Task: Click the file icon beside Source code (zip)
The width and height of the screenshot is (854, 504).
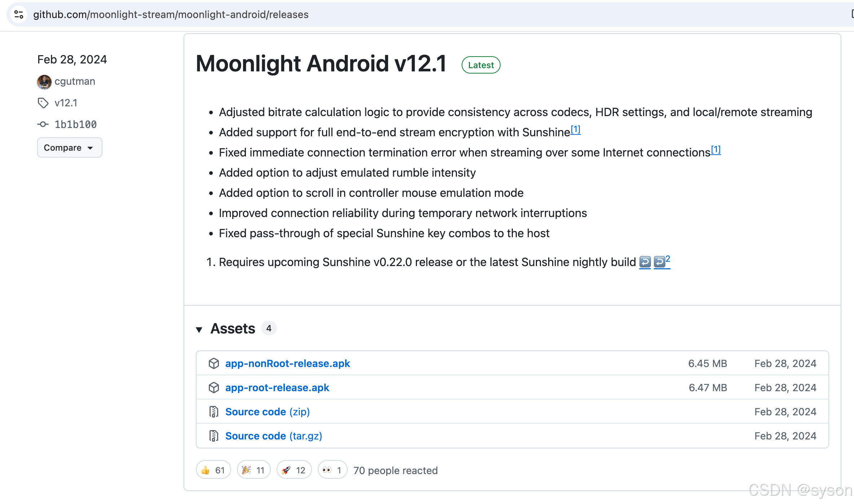Action: pos(214,411)
